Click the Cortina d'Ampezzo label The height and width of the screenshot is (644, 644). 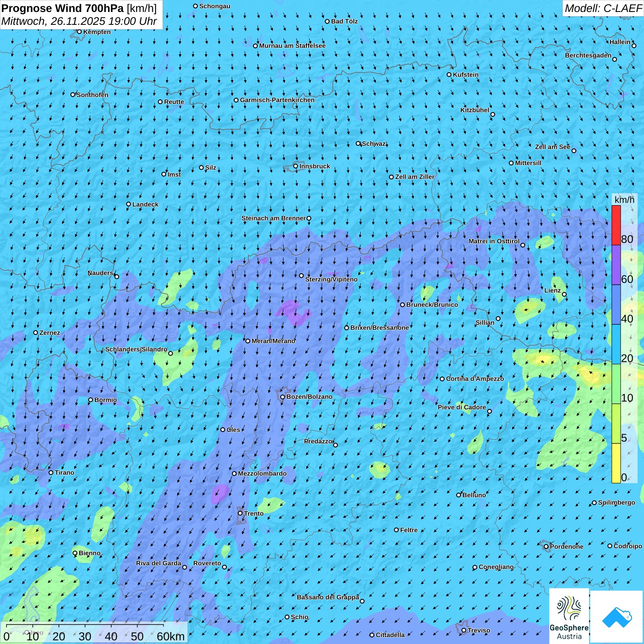pos(475,379)
